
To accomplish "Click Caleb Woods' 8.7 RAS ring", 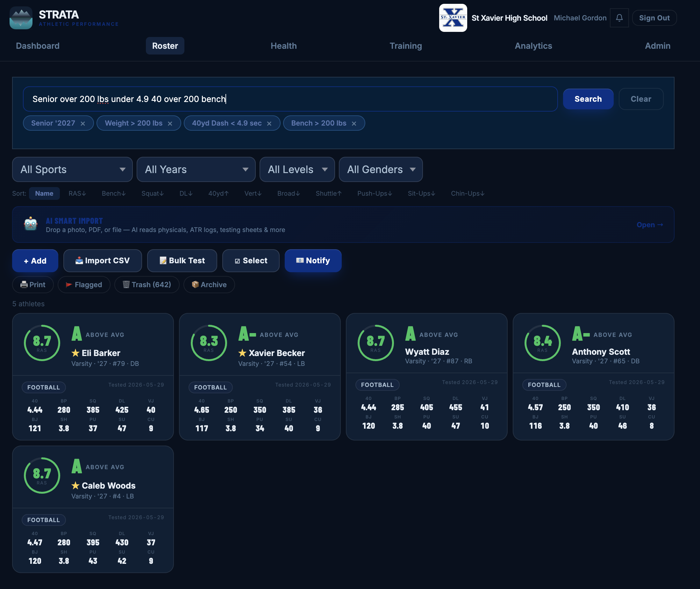I will (x=42, y=476).
